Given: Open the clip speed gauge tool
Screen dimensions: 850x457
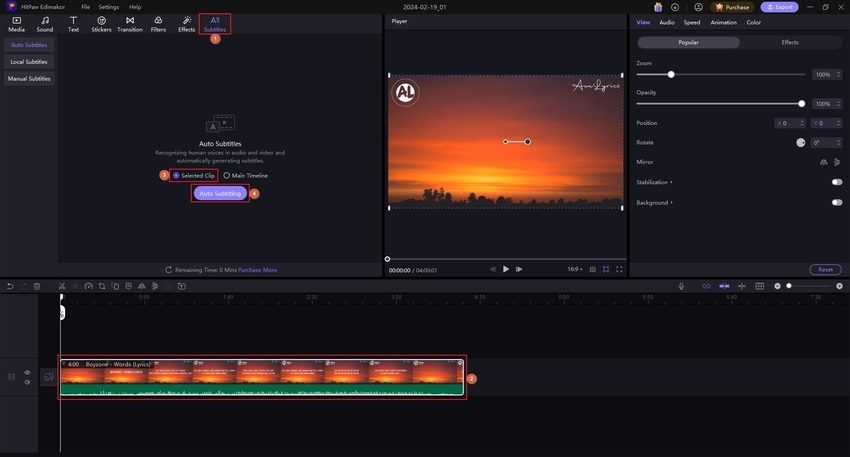Looking at the screenshot, I should (88, 286).
